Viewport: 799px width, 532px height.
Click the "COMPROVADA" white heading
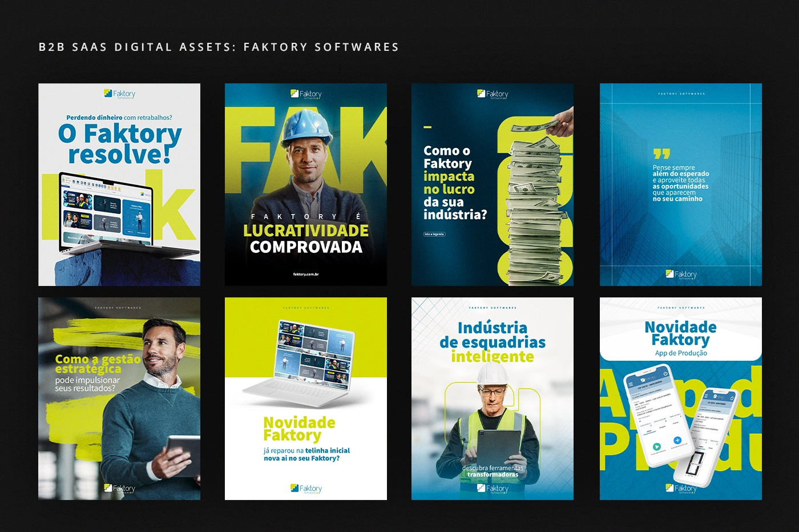pyautogui.click(x=306, y=247)
